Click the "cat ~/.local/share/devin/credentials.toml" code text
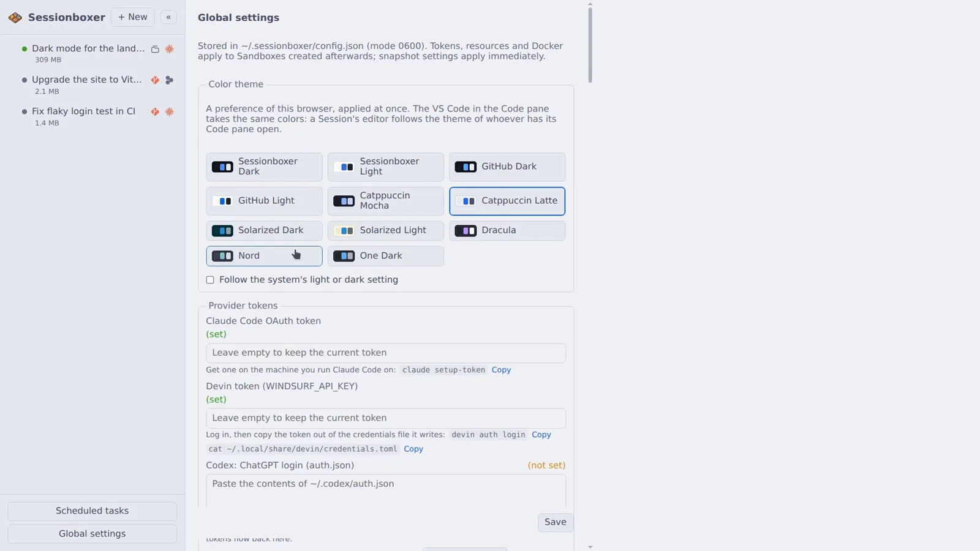 point(303,449)
